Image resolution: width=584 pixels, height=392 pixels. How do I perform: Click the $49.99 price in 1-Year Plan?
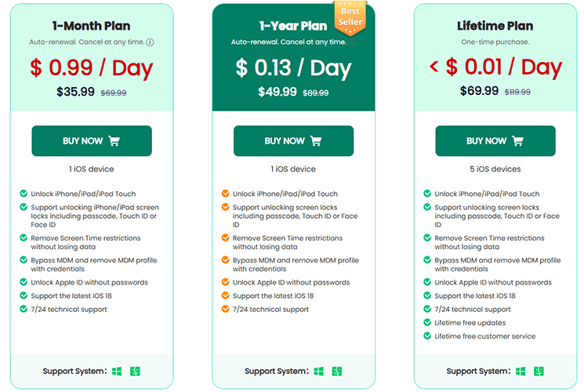tap(277, 92)
